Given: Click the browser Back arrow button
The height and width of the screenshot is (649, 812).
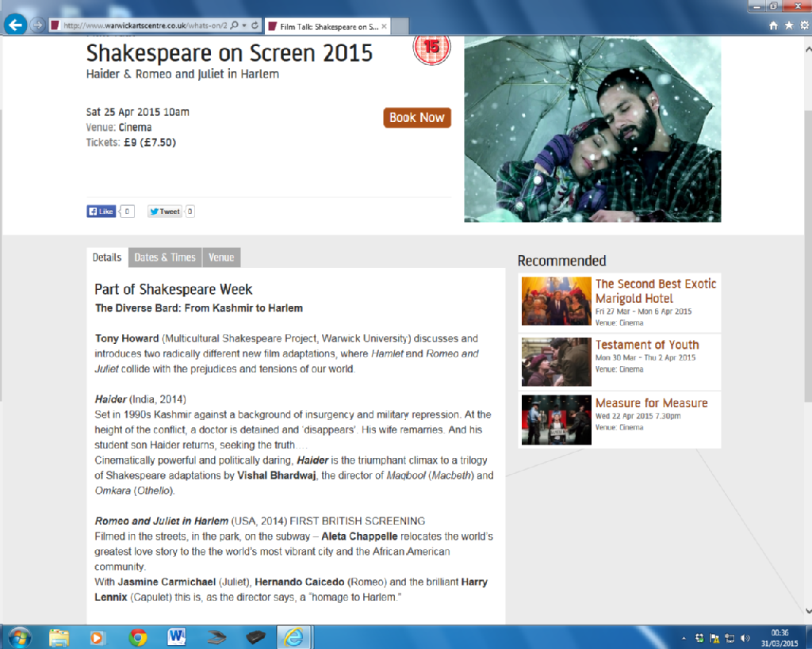Looking at the screenshot, I should point(14,25).
